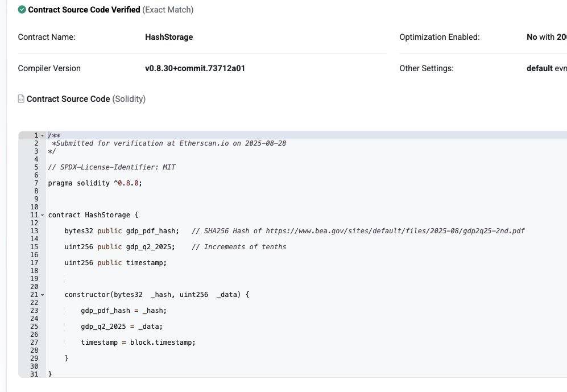This screenshot has width=567, height=392.
Task: Click the timestamp = block.timestamp line
Action: click(x=138, y=343)
